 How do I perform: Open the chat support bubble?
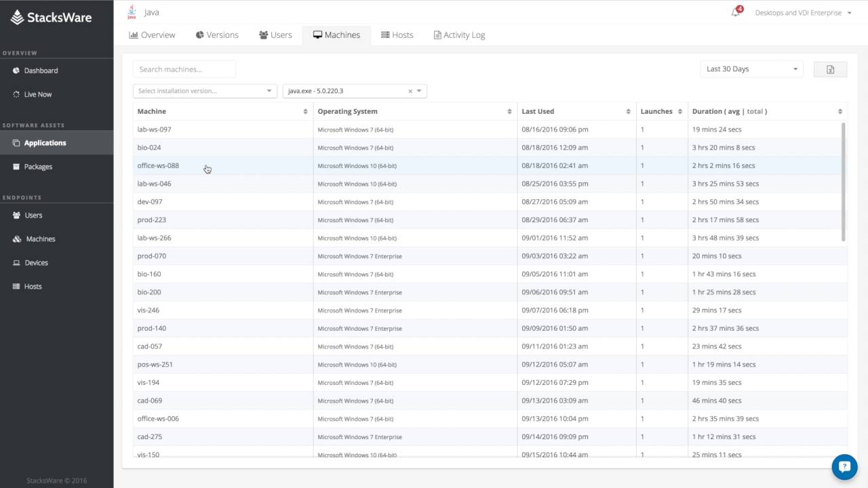coord(844,466)
